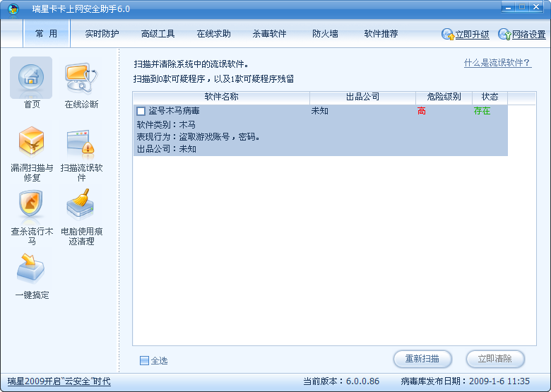Click the 表现行为：盗取游戏账号，密码 line
Viewport: 551px width, 392px height.
(x=199, y=136)
